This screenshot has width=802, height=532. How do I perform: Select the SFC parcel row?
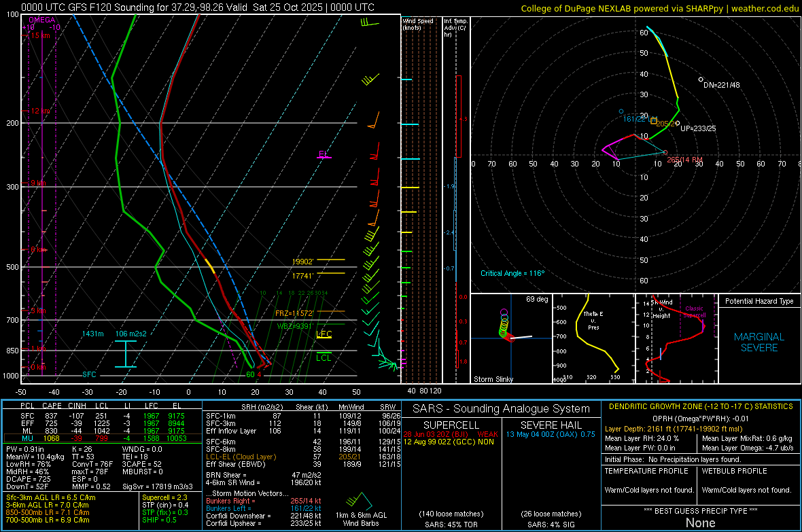pyautogui.click(x=103, y=416)
